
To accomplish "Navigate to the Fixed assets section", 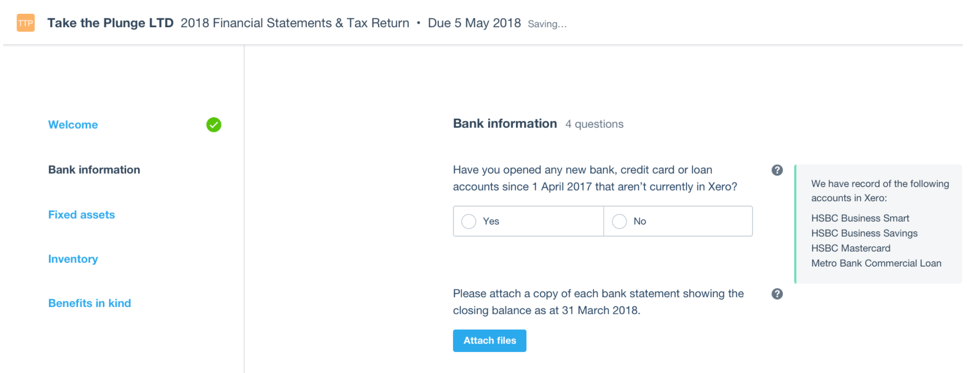I will point(82,215).
